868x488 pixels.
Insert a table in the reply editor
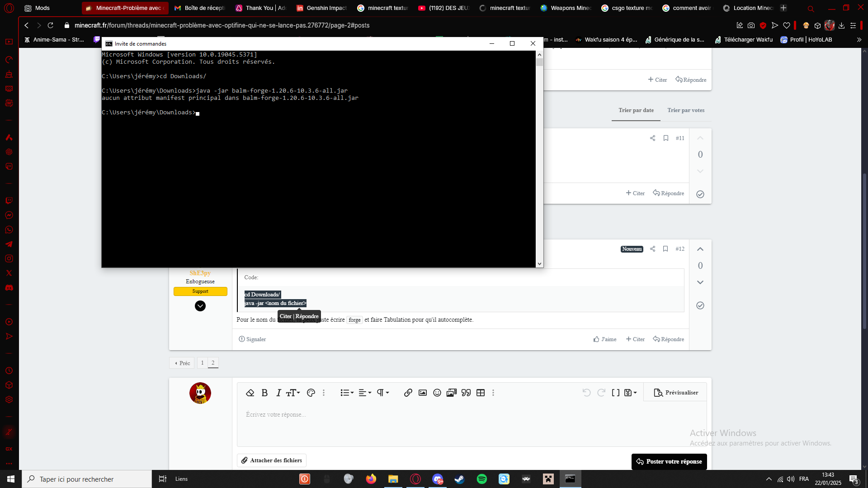[x=481, y=393]
